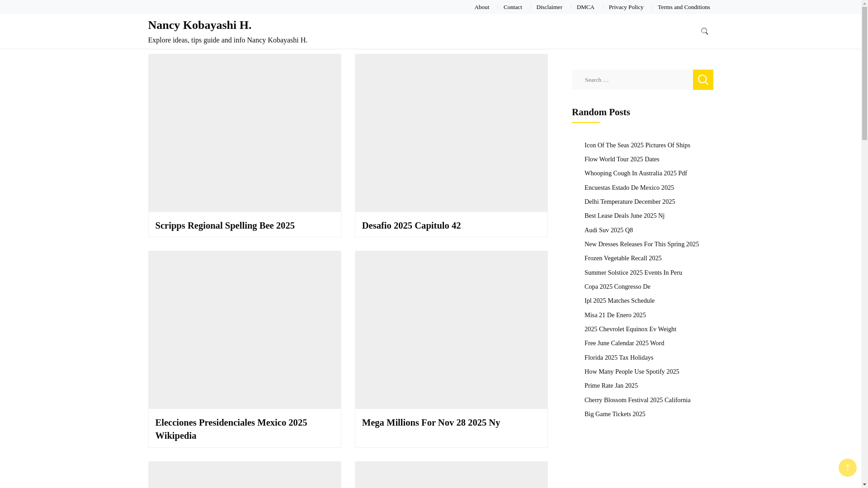This screenshot has height=488, width=868.
Task: Open Whooping Cough In Australia 2025 Pdf
Action: pyautogui.click(x=635, y=173)
